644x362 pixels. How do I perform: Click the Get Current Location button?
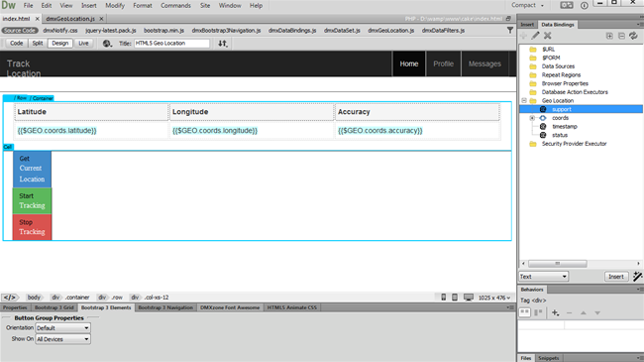[x=32, y=169]
